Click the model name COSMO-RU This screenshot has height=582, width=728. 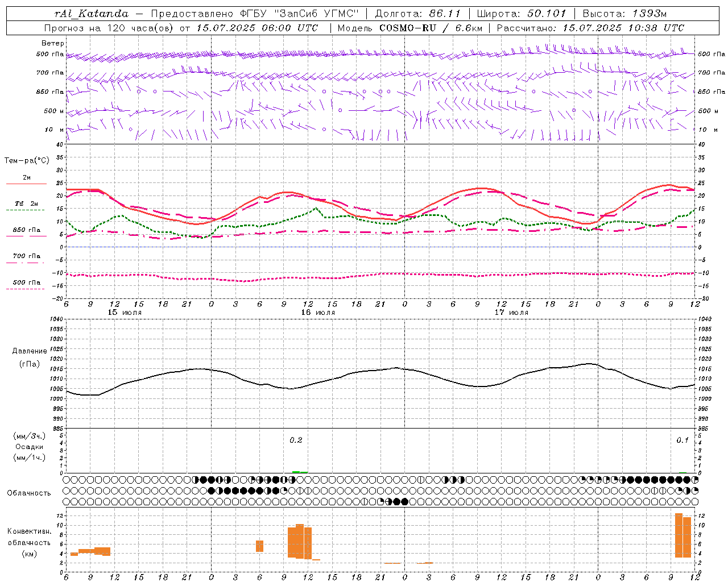(407, 28)
